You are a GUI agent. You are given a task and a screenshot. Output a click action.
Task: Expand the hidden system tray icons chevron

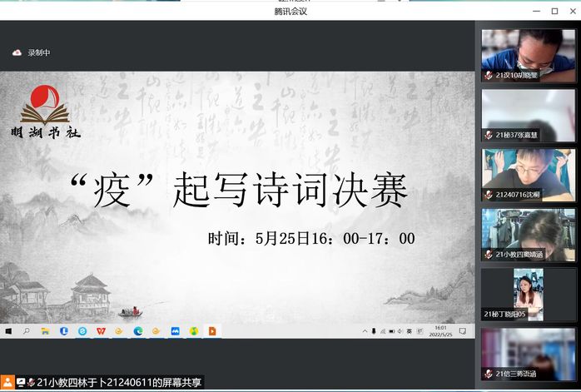tap(363, 331)
